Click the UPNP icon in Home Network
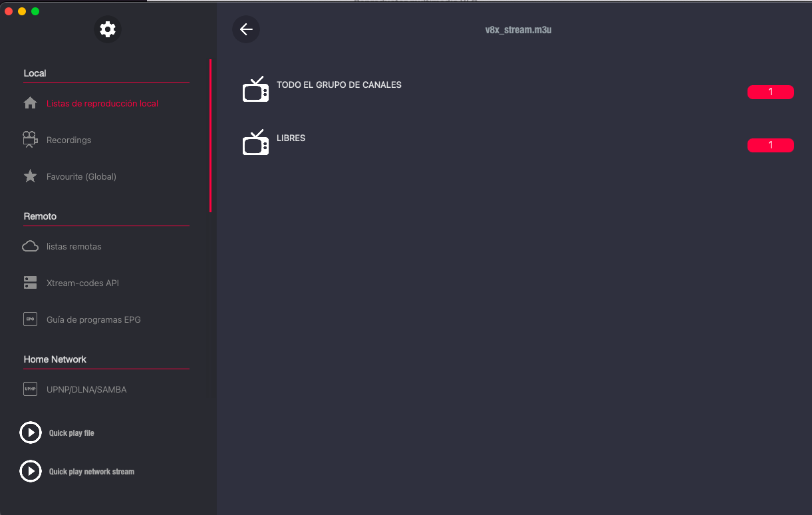Image resolution: width=812 pixels, height=515 pixels. tap(30, 389)
